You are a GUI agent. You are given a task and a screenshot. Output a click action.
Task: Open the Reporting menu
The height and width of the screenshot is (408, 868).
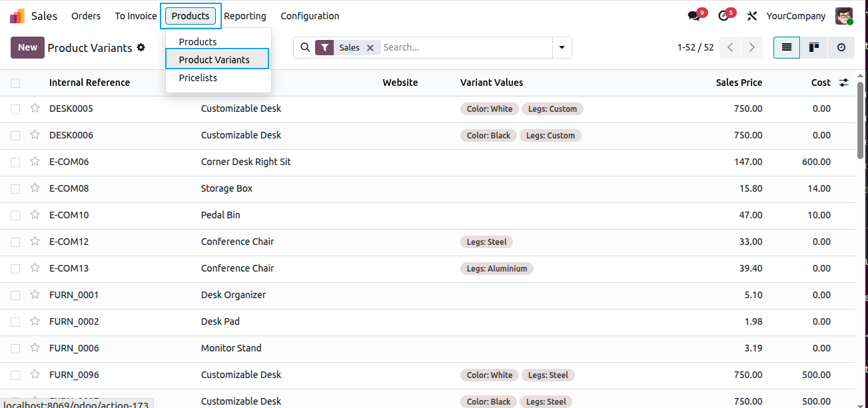244,16
